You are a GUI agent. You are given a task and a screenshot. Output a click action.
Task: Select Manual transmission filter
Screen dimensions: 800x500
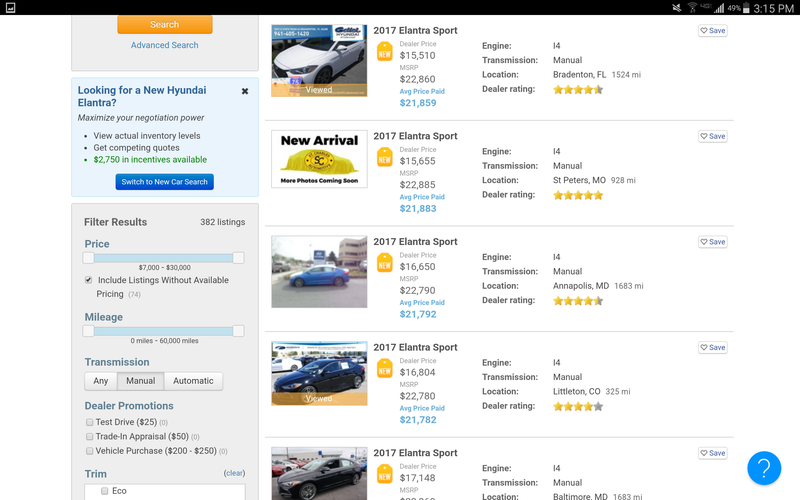tap(141, 381)
